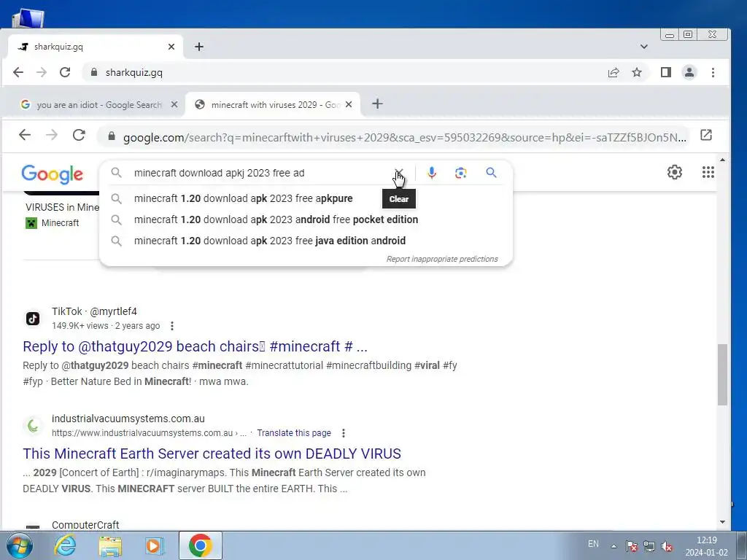Open 'VIRUSES in Mine' video result
This screenshot has height=560, width=747.
point(63,207)
